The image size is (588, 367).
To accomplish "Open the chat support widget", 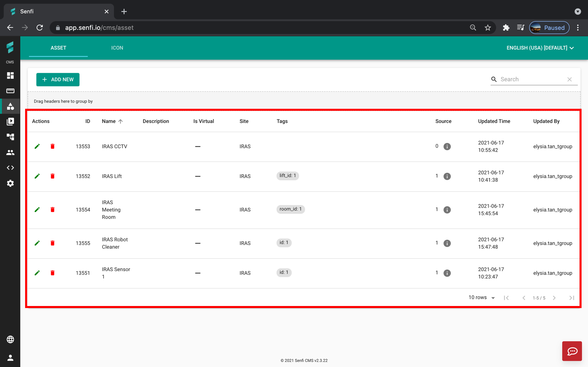I will tap(572, 351).
